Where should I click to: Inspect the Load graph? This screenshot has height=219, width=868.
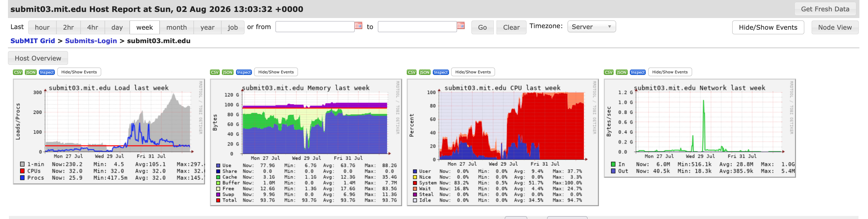point(47,72)
